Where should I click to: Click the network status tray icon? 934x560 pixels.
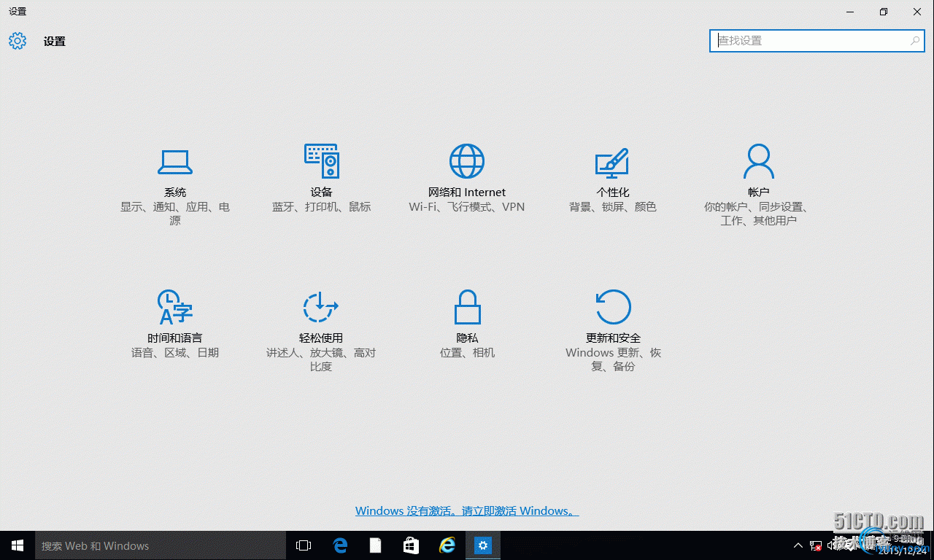[816, 545]
